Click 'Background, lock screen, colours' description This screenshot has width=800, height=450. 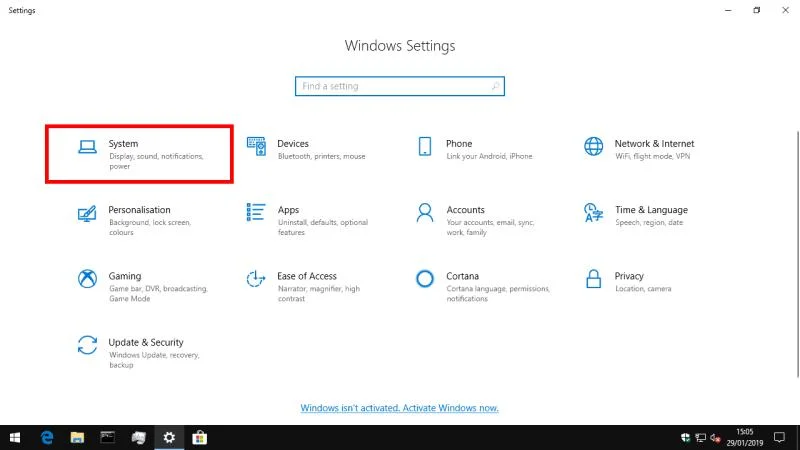pos(149,227)
